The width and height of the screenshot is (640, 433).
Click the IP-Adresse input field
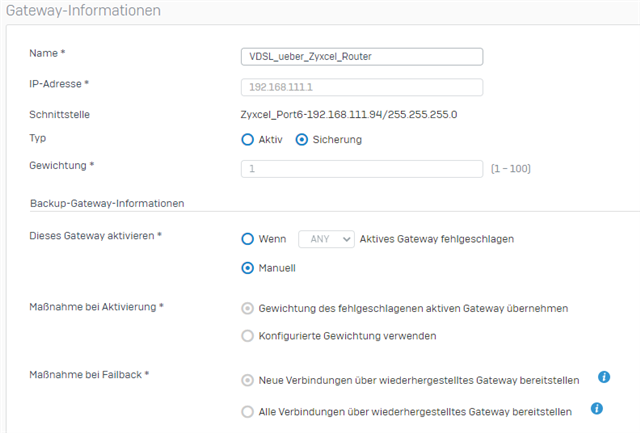point(362,87)
